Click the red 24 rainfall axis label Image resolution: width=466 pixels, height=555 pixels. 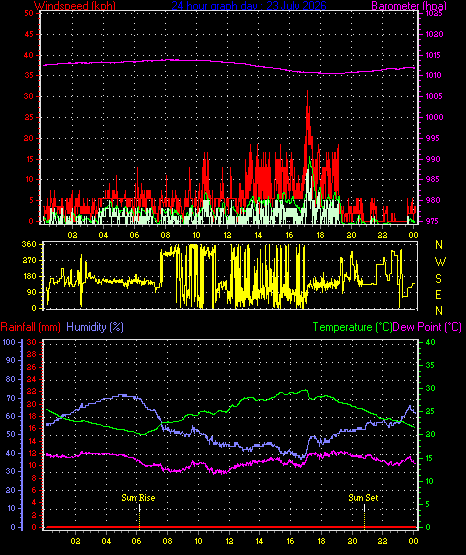[x=32, y=379]
